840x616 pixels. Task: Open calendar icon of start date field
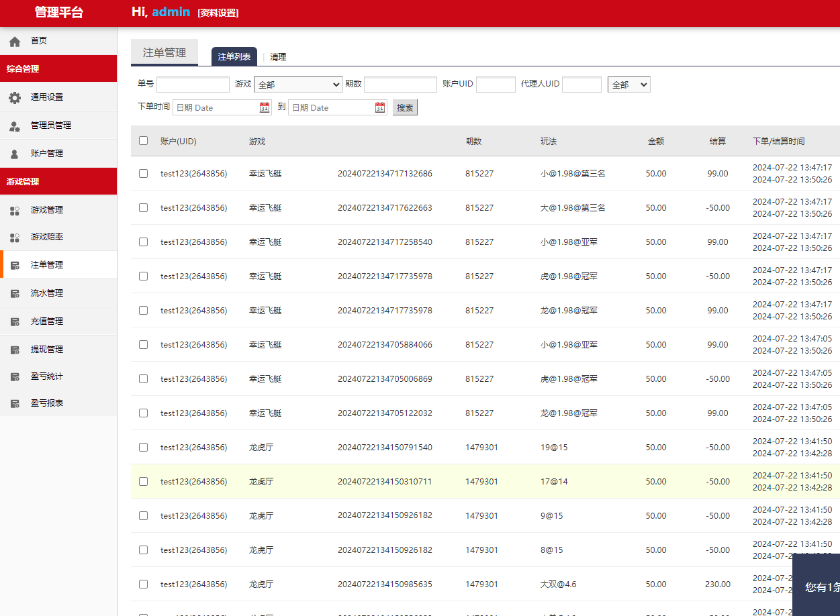pos(265,107)
